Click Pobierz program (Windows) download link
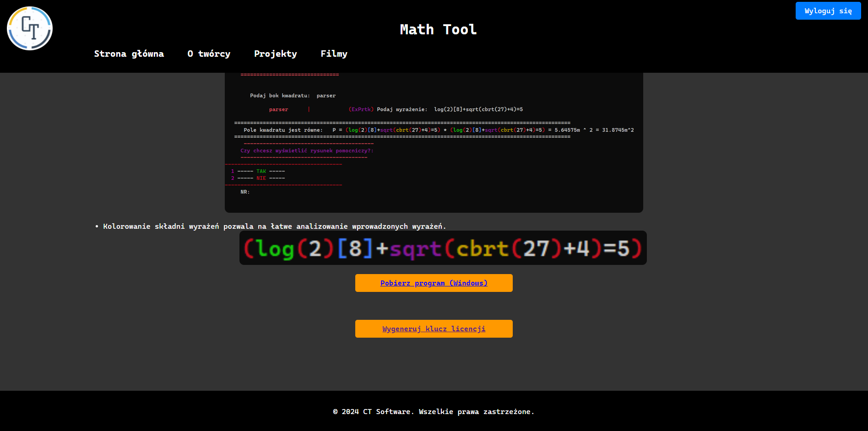This screenshot has width=868, height=431. pos(434,283)
